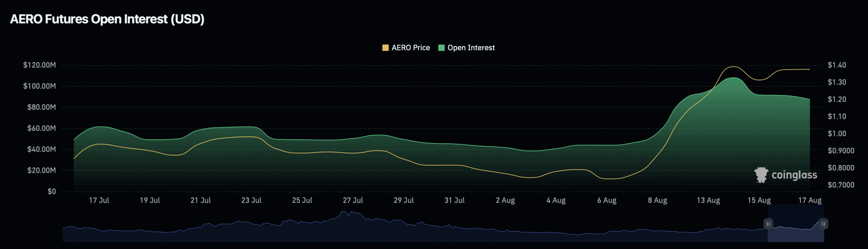Click the $0.8000 price axis label
This screenshot has width=868, height=249.
pyautogui.click(x=841, y=168)
